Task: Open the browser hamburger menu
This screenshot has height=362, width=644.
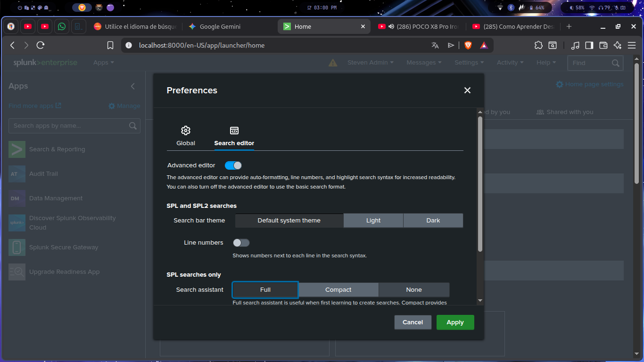Action: coord(632,45)
